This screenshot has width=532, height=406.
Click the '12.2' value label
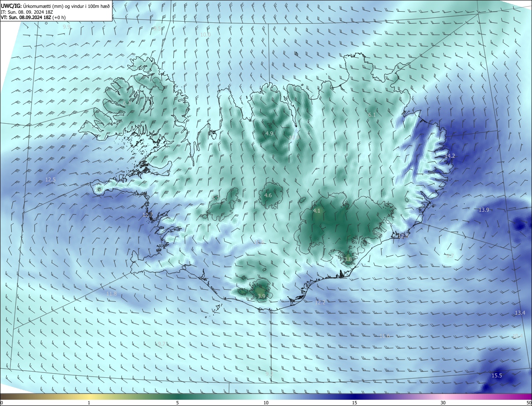point(320,303)
